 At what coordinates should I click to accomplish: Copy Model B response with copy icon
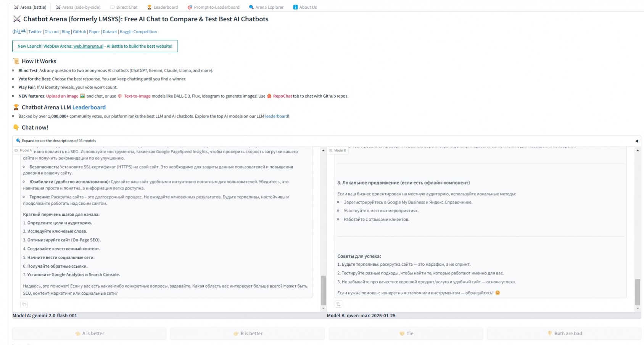click(x=338, y=304)
